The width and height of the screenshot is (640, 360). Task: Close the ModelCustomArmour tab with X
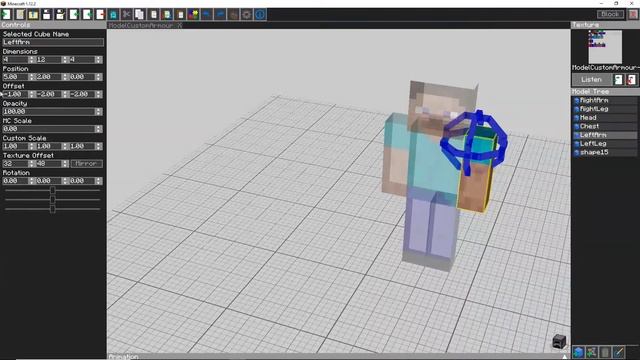[180, 25]
